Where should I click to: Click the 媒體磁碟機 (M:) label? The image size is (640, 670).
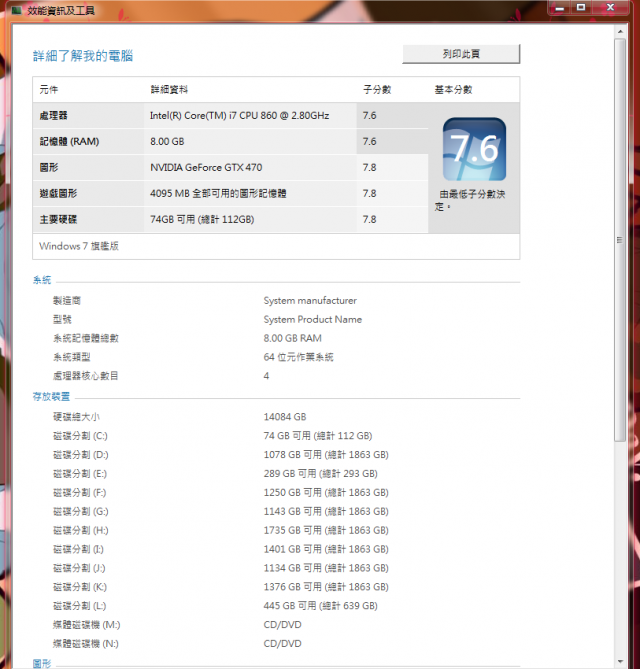[87, 625]
